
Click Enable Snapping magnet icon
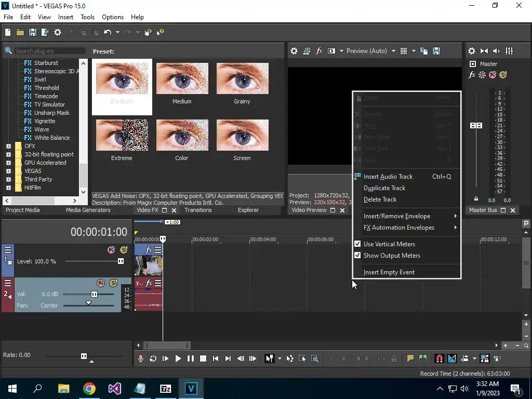point(439,358)
